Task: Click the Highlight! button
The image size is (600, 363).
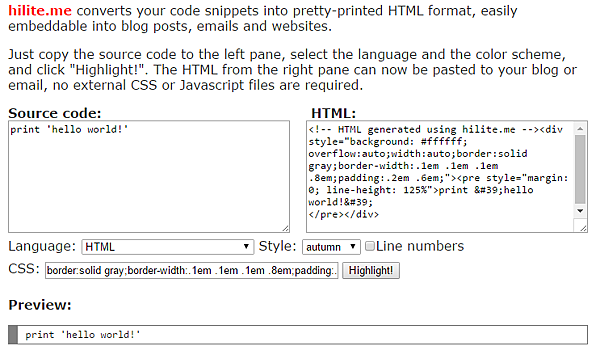Action: point(371,270)
